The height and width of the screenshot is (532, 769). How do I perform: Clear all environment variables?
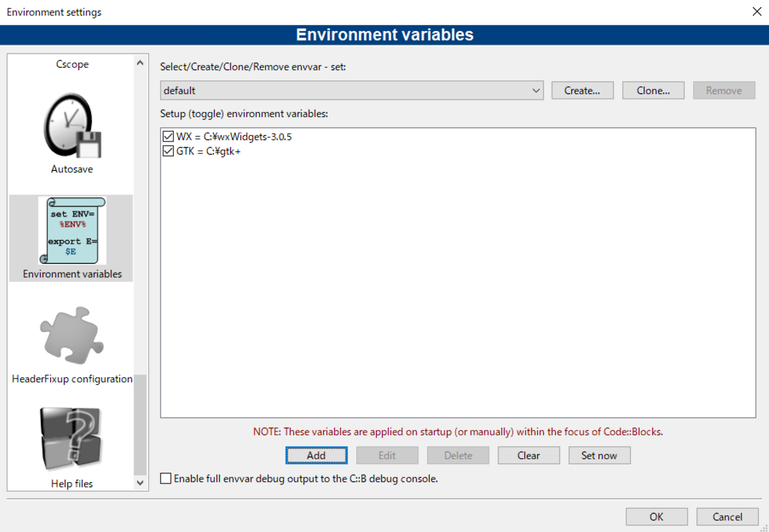point(528,455)
